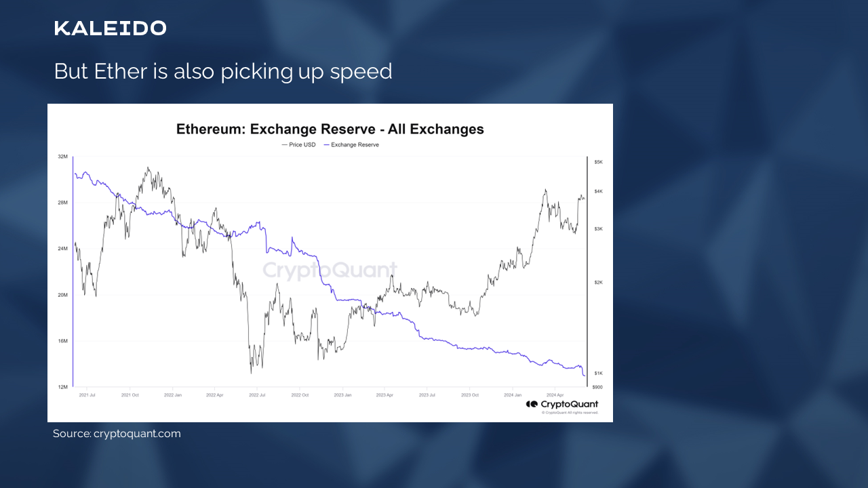Select the slide title about Ether

(223, 71)
